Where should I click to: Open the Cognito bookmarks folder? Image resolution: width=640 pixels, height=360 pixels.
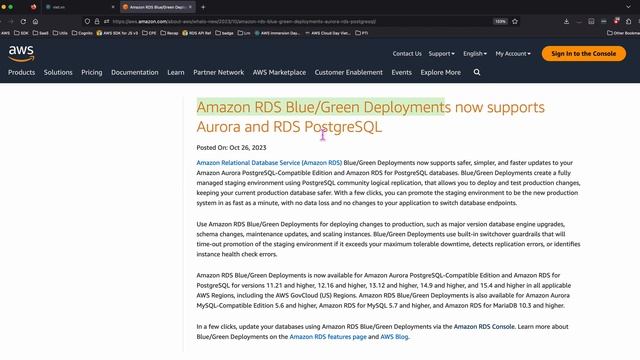82,33
